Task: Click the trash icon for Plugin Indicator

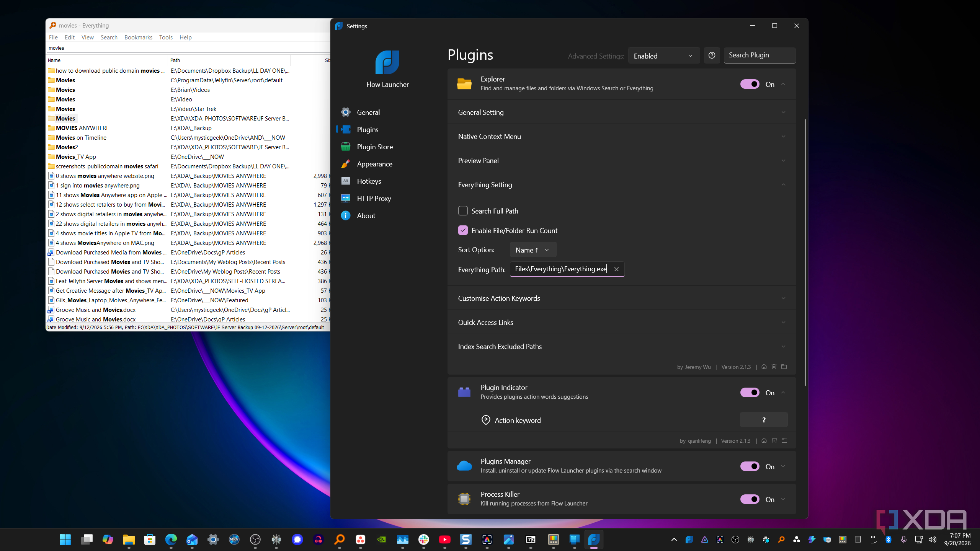Action: tap(774, 440)
